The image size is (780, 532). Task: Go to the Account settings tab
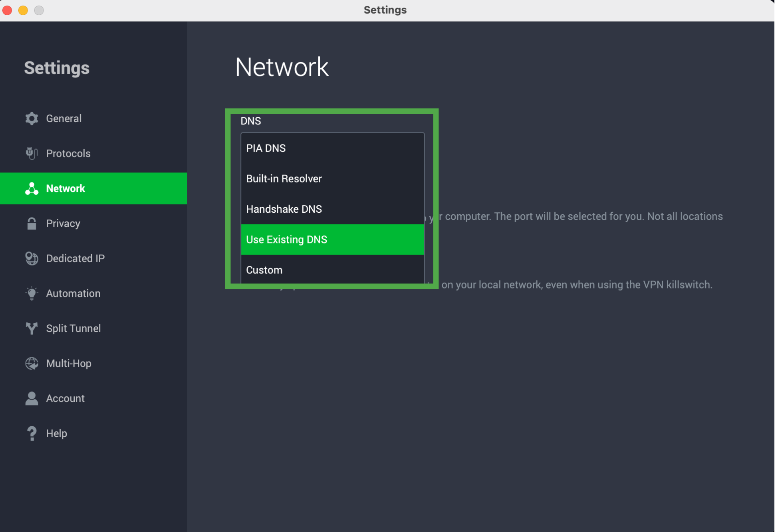point(93,398)
